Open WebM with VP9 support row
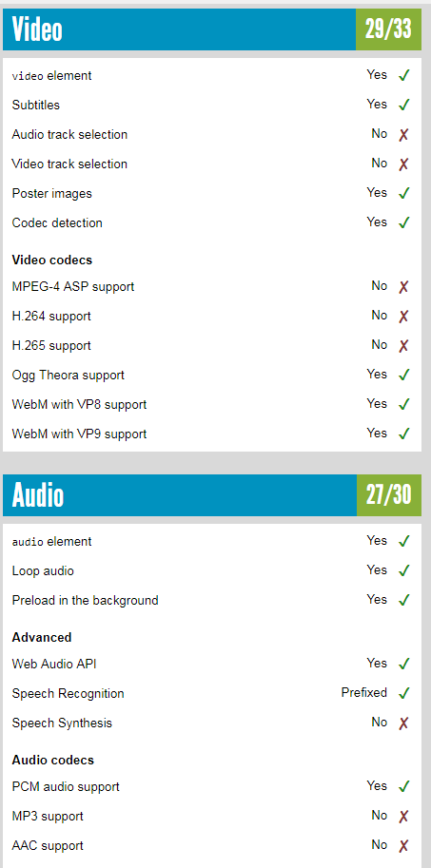The height and width of the screenshot is (868, 431). pyautogui.click(x=212, y=434)
